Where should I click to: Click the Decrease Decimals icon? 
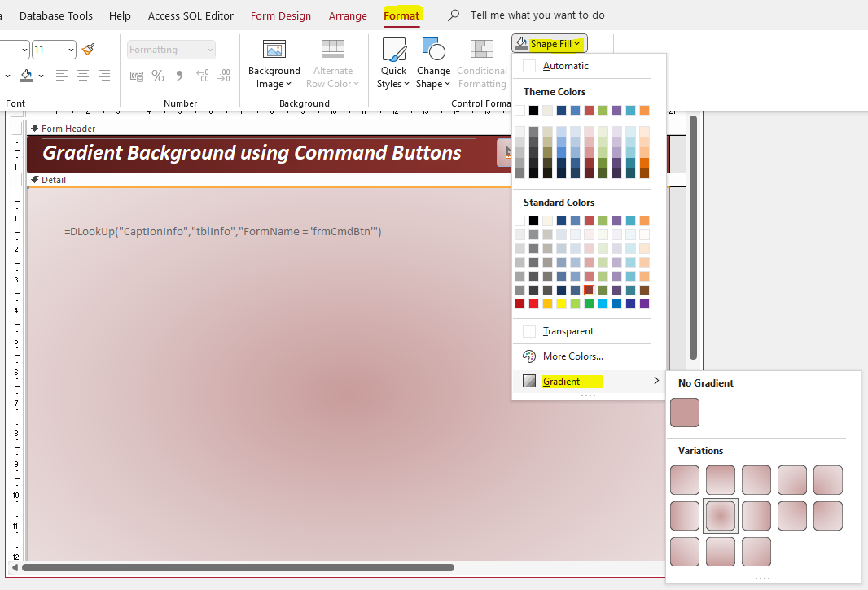pyautogui.click(x=224, y=76)
